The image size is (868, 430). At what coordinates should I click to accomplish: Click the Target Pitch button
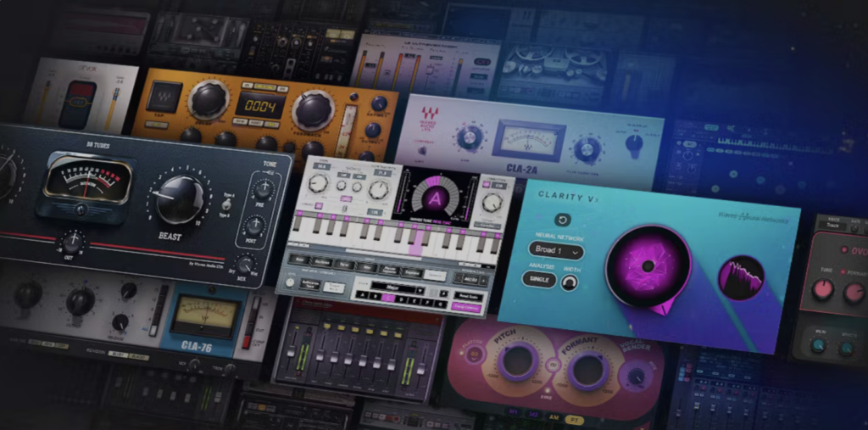click(334, 288)
